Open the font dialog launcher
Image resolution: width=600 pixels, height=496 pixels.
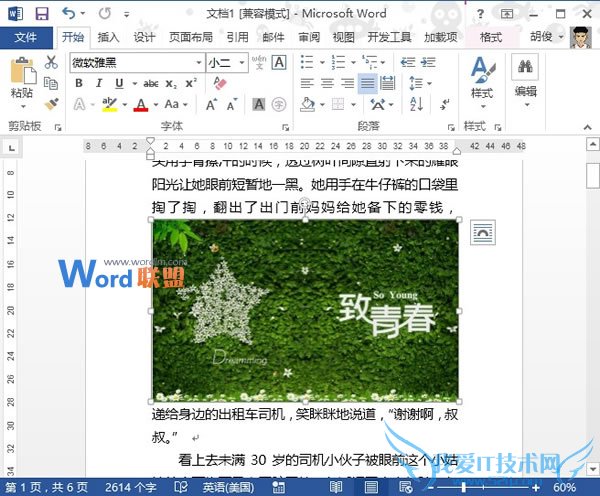(x=285, y=127)
